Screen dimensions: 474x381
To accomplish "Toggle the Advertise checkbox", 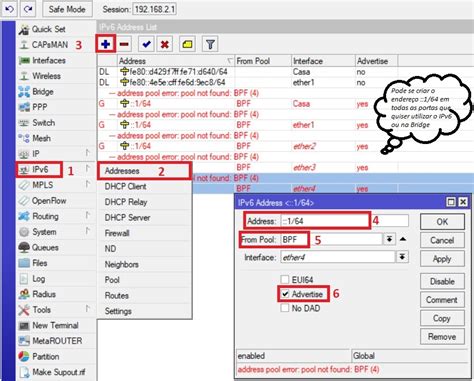I will tap(285, 294).
